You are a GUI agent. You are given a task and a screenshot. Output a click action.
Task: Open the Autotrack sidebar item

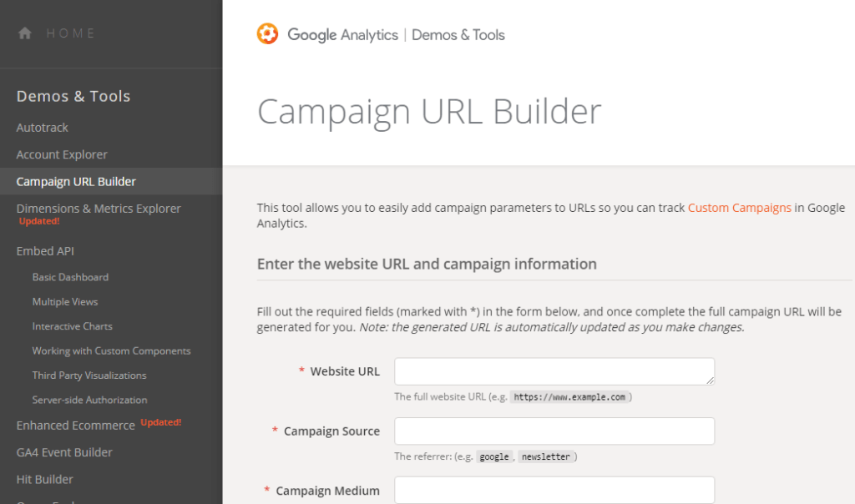point(43,128)
